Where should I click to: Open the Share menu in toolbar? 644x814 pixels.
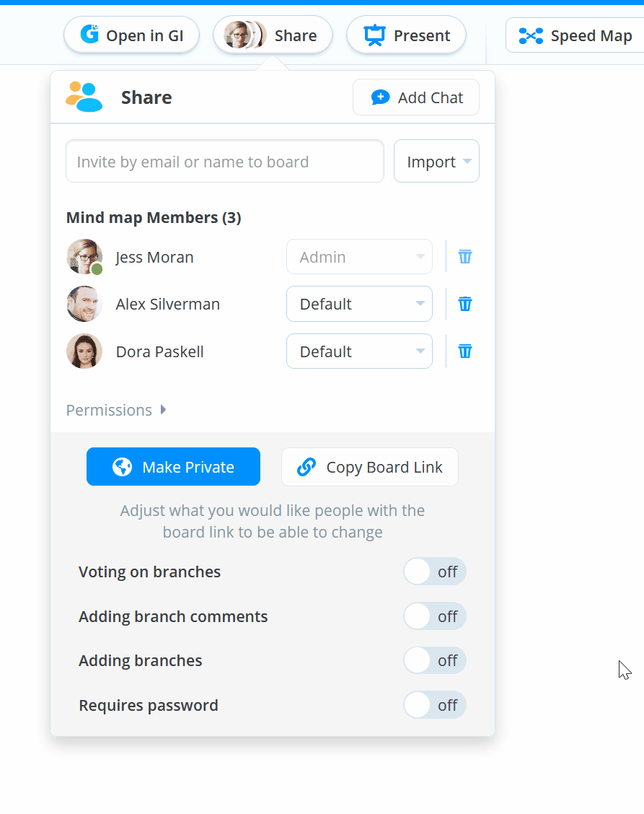coord(273,35)
